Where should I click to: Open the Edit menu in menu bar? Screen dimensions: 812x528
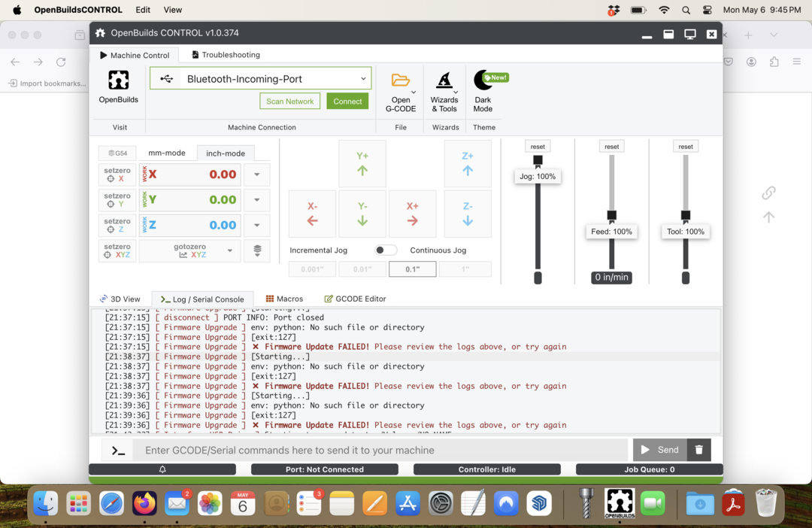(143, 10)
